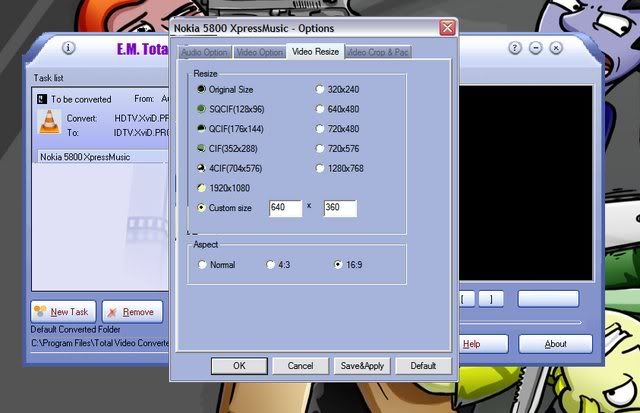The image size is (640, 413).
Task: Choose the 1280x768 resize option
Action: click(320, 168)
